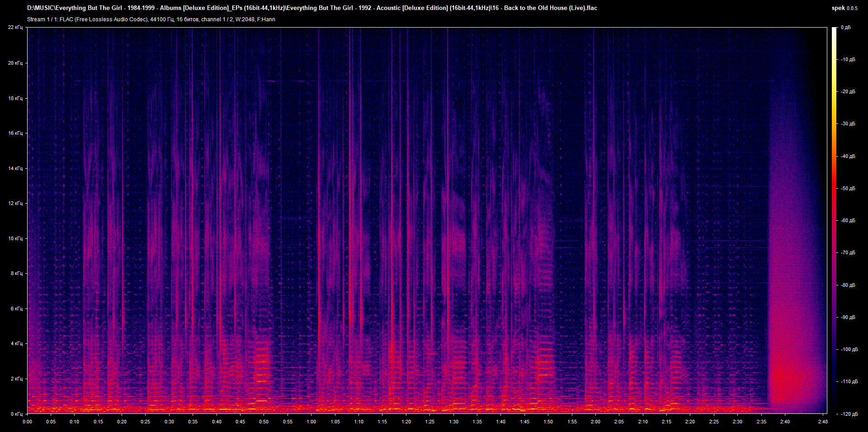868x432 pixels.
Task: Click the 2:48 end time label
Action: pos(823,422)
